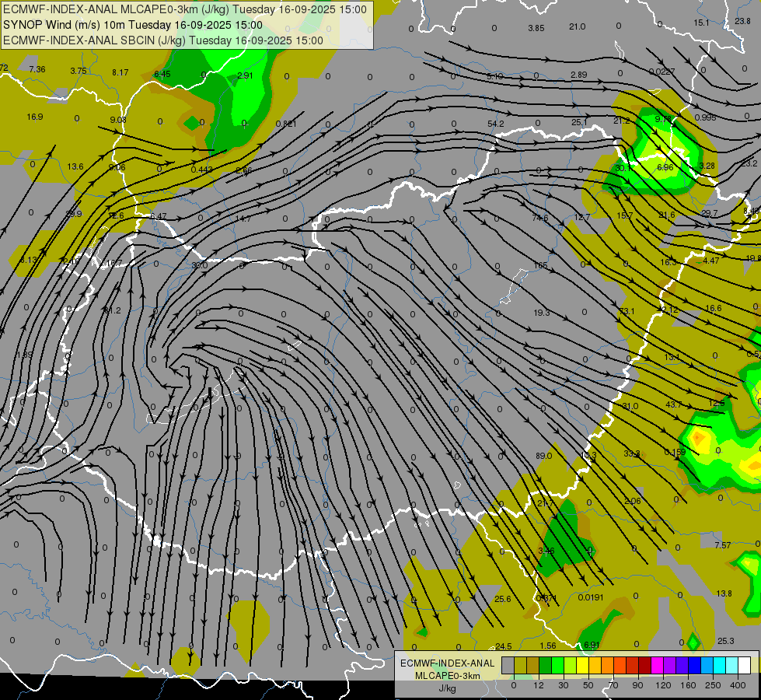The width and height of the screenshot is (761, 700).
Task: Click the map value '21.0'
Action: [x=578, y=26]
